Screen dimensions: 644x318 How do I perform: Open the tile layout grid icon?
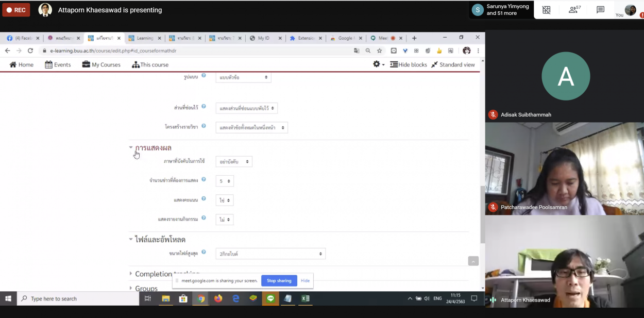[546, 10]
